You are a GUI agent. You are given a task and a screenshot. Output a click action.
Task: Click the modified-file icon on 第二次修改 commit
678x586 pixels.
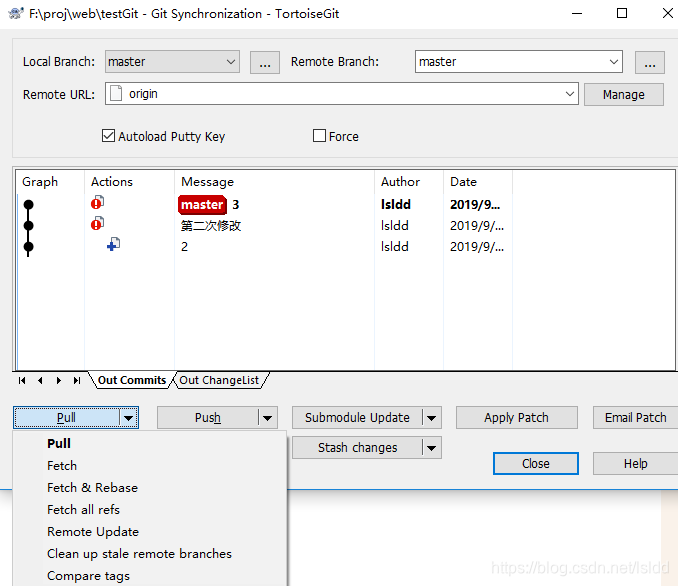pyautogui.click(x=97, y=223)
